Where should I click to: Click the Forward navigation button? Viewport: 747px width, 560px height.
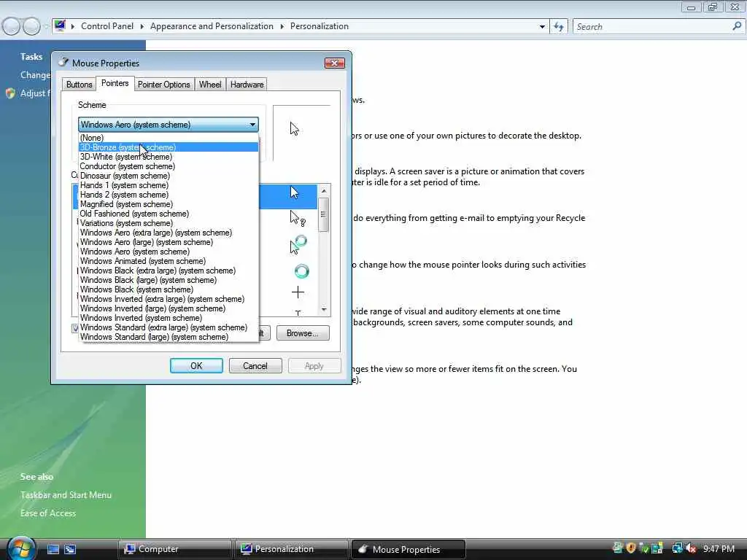pyautogui.click(x=31, y=26)
